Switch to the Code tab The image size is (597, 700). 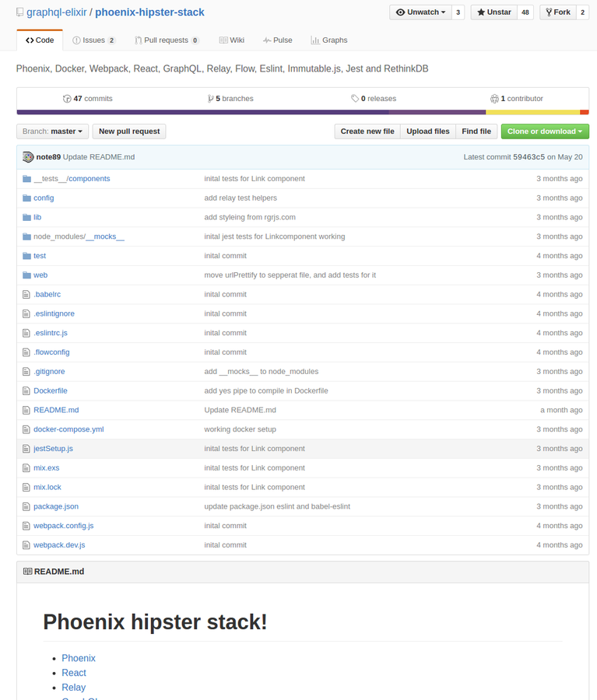pyautogui.click(x=40, y=40)
